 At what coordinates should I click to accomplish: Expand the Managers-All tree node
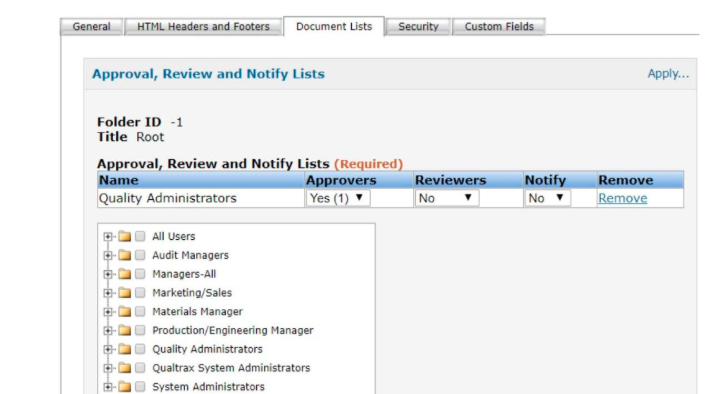[x=107, y=274]
